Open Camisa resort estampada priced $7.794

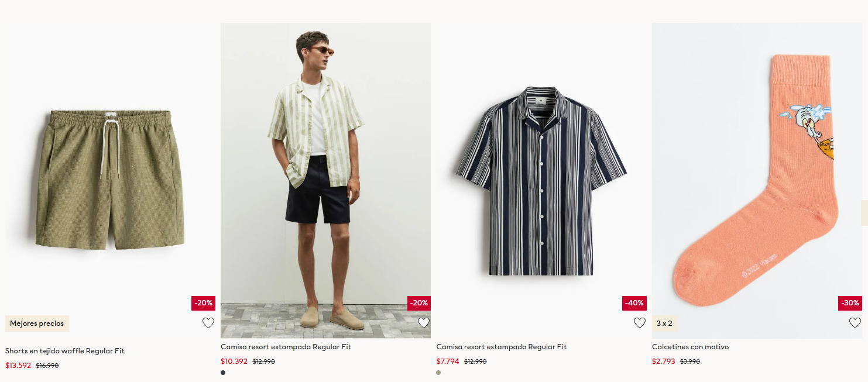pos(502,347)
